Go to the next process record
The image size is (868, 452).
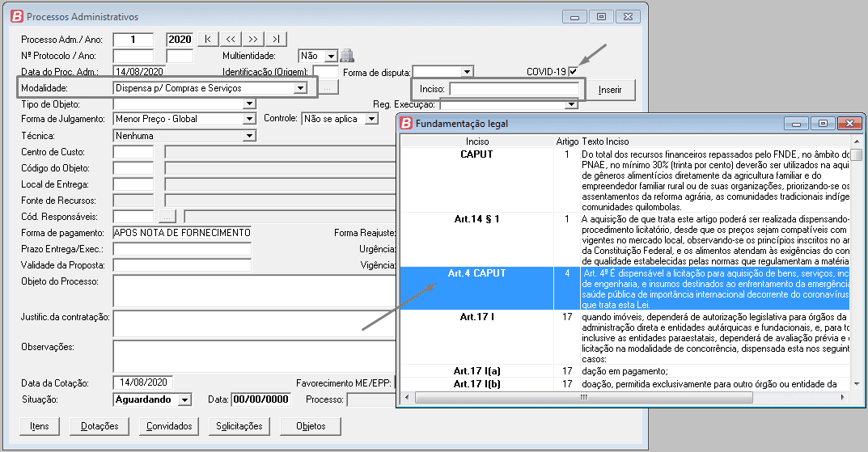pos(253,39)
